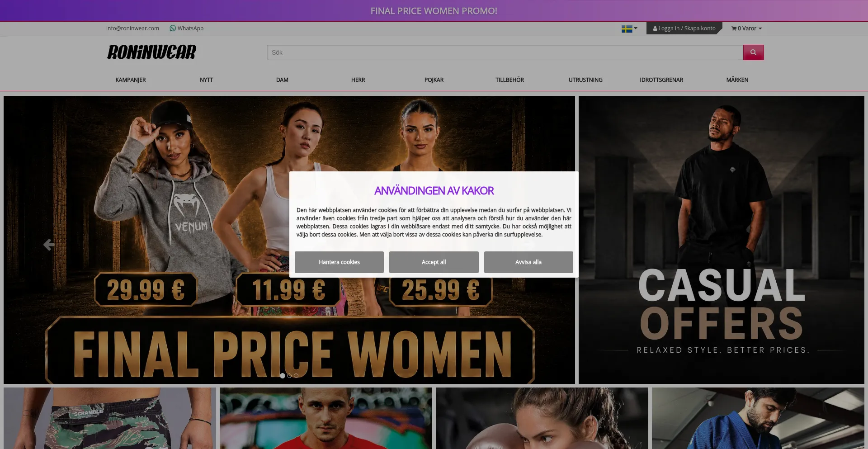The image size is (868, 449).
Task: Open the blue gi athlete tile
Action: pos(758,418)
